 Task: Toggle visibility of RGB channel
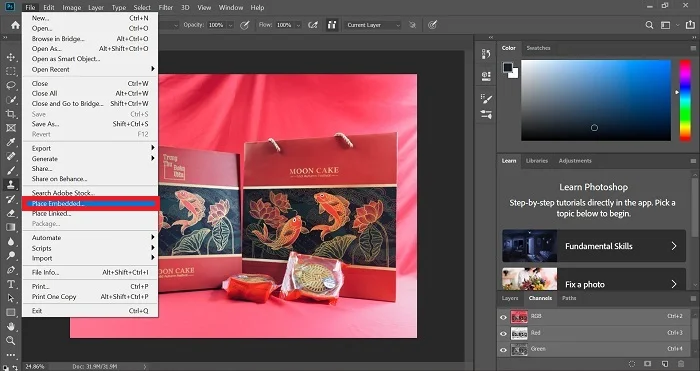503,317
